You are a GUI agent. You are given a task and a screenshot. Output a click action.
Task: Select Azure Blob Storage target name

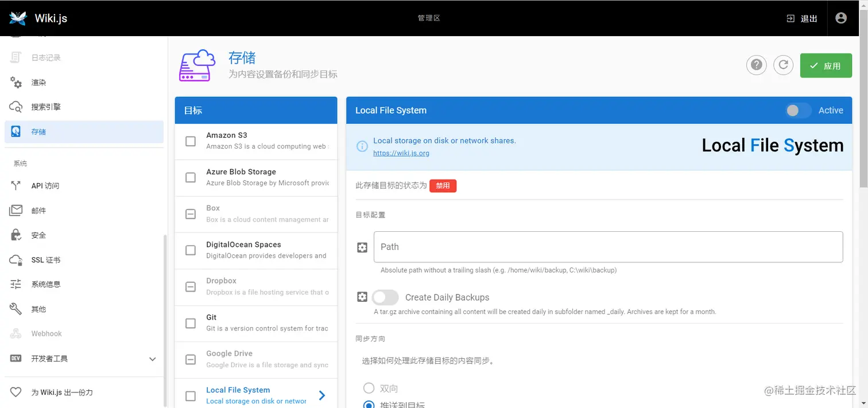tap(241, 172)
